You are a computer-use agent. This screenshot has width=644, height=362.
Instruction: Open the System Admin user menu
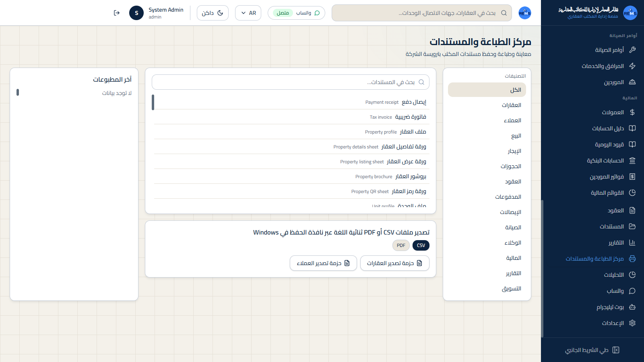click(x=157, y=13)
